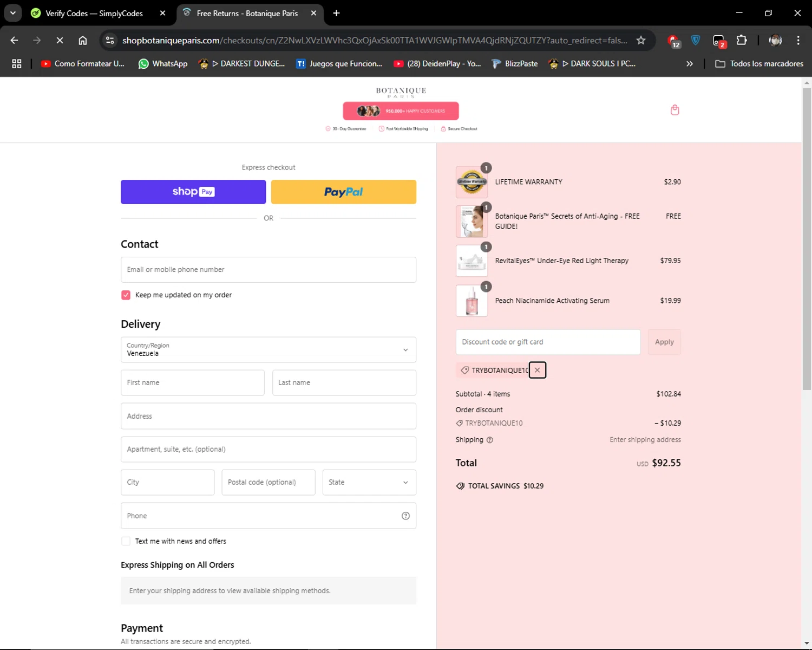
Task: Click the City field
Action: [168, 482]
